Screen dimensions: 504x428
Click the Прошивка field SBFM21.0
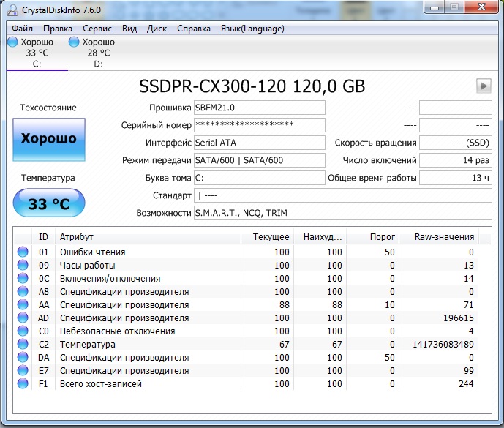(x=260, y=108)
